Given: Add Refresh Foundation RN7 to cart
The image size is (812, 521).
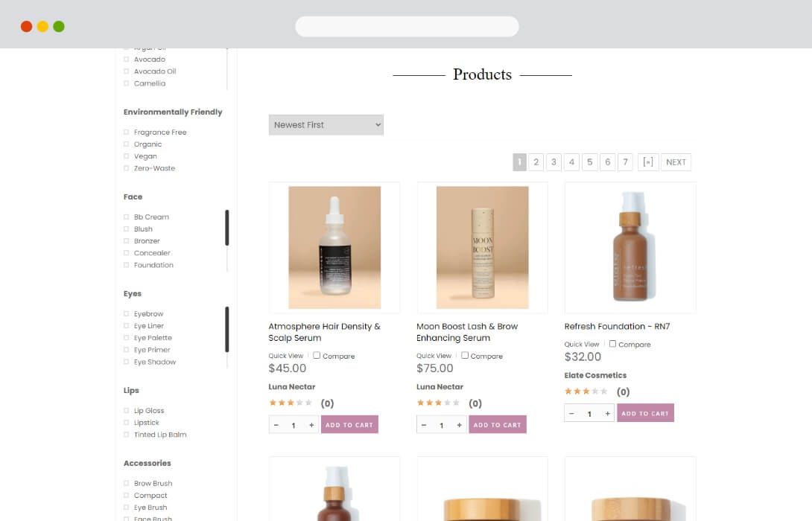Looking at the screenshot, I should pos(645,413).
